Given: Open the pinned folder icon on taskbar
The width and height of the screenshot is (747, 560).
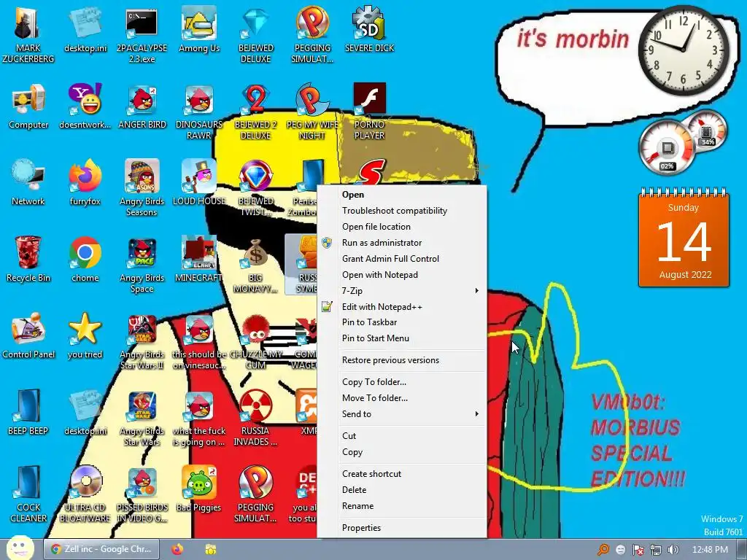Looking at the screenshot, I should tap(211, 549).
